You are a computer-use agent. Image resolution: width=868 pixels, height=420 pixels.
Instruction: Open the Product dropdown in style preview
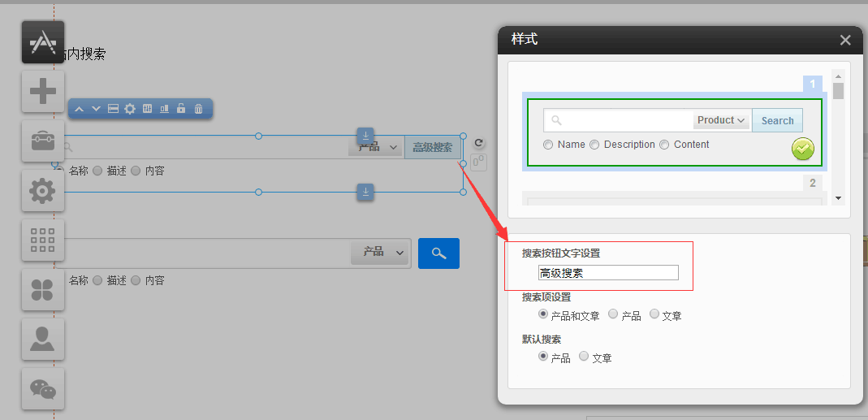(x=722, y=120)
